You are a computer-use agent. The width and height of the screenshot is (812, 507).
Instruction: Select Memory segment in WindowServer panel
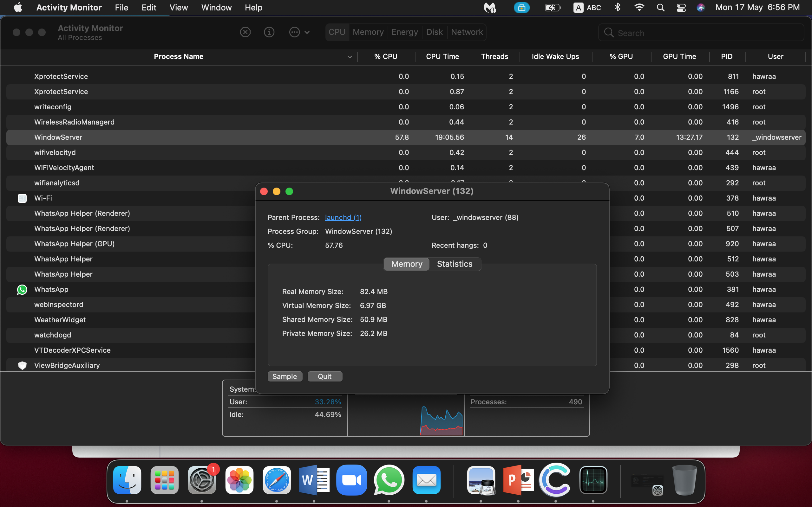(407, 264)
